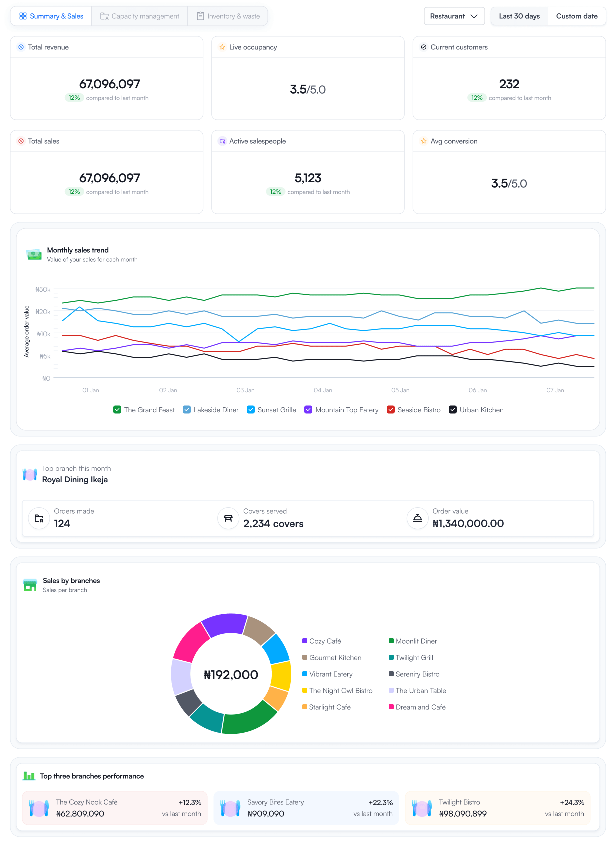The image size is (616, 853).
Task: Click the ₦909,090 Savory Bites amount
Action: (x=265, y=813)
